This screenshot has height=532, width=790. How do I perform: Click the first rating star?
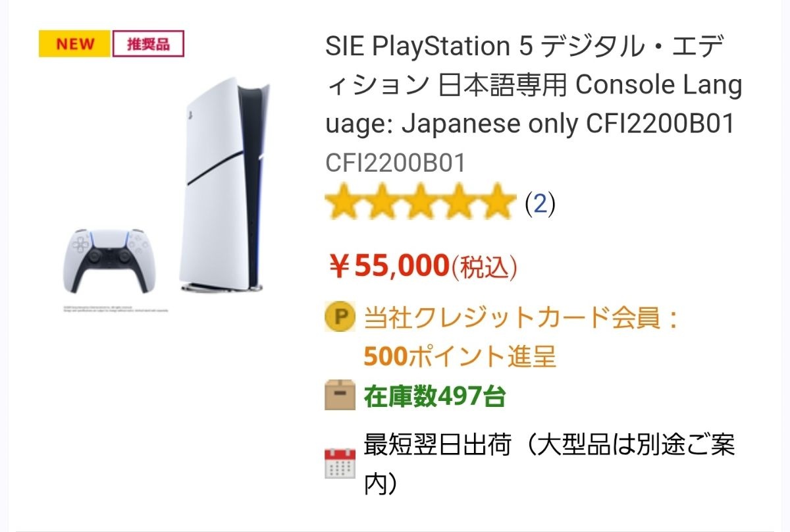click(344, 203)
